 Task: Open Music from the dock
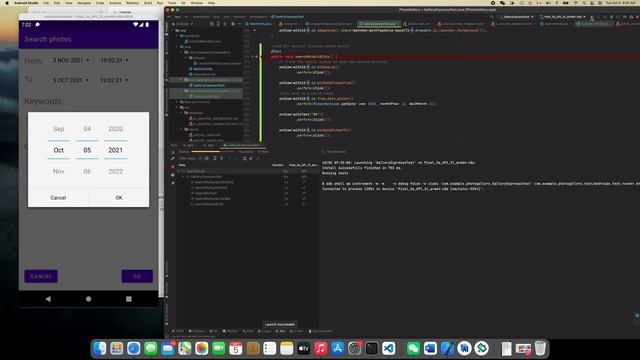click(320, 348)
